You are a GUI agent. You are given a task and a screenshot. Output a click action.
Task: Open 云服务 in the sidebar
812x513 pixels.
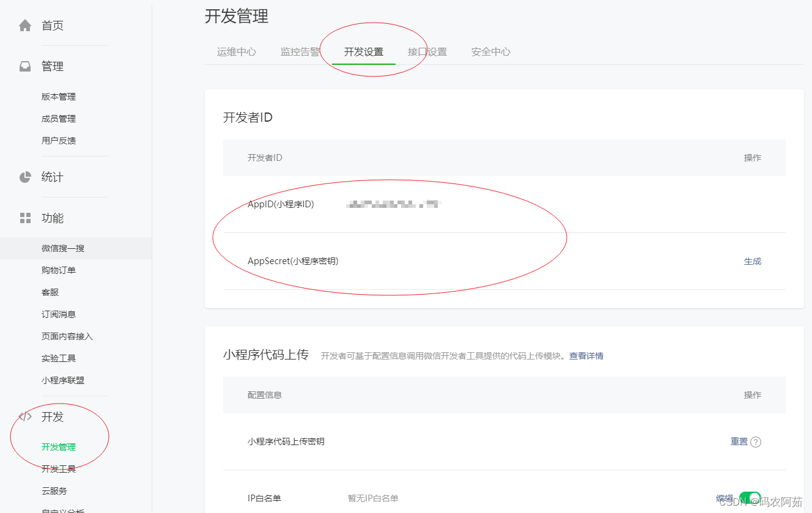coord(54,491)
